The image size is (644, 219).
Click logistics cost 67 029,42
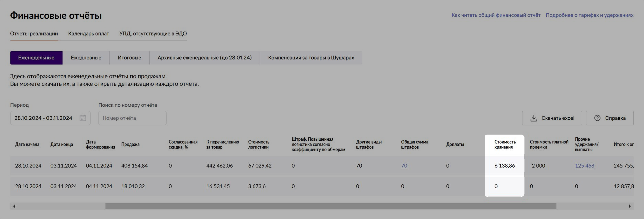[x=260, y=166]
